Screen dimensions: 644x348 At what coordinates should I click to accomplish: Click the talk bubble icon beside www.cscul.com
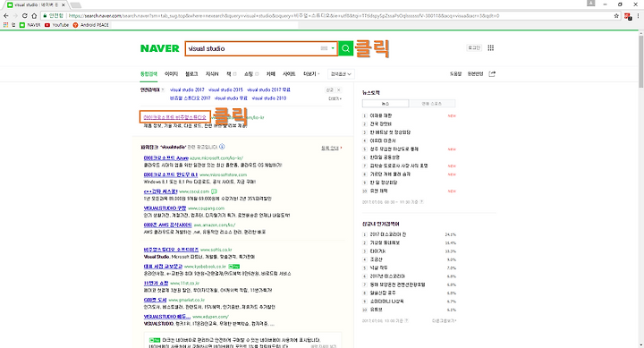[214, 191]
